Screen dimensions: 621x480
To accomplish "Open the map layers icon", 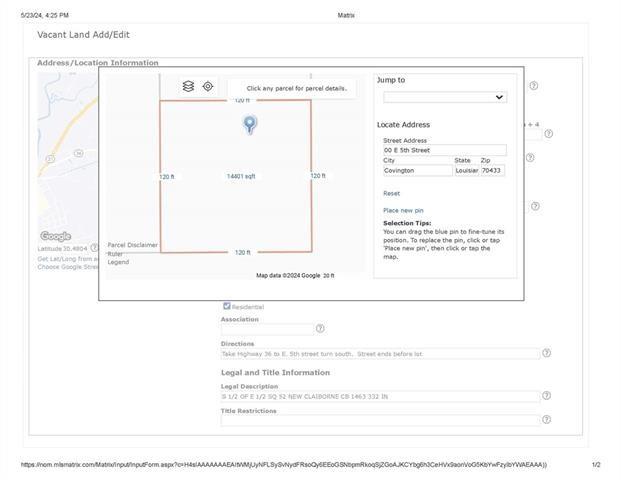I will pos(188,87).
